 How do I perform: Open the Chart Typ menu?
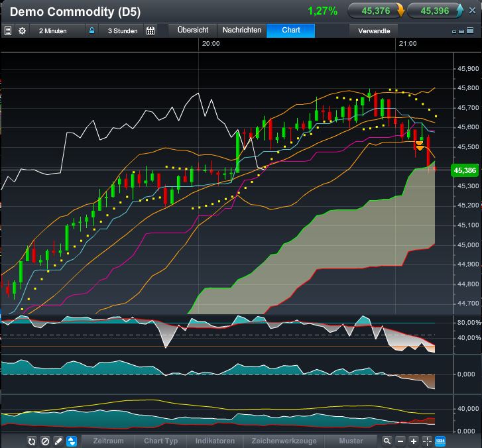click(x=160, y=441)
